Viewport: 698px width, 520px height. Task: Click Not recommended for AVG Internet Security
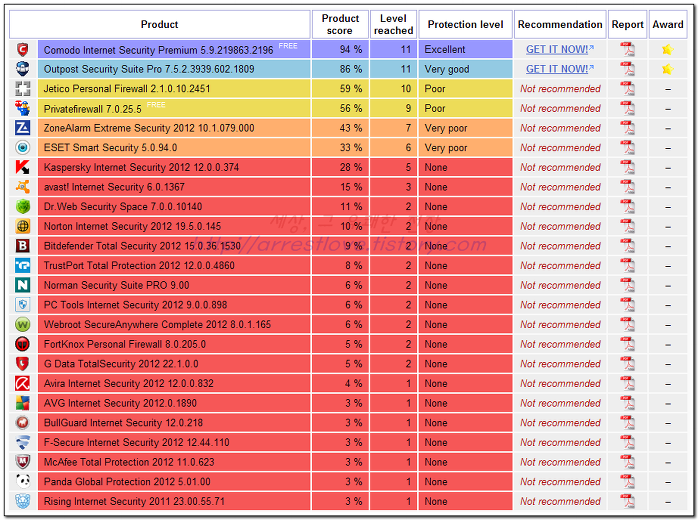click(560, 403)
